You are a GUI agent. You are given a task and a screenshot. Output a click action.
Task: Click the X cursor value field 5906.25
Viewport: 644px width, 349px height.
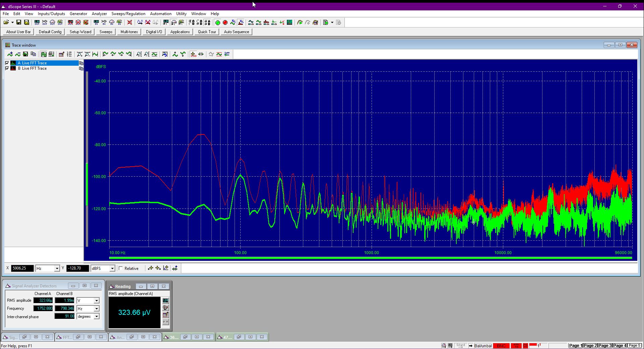point(22,269)
